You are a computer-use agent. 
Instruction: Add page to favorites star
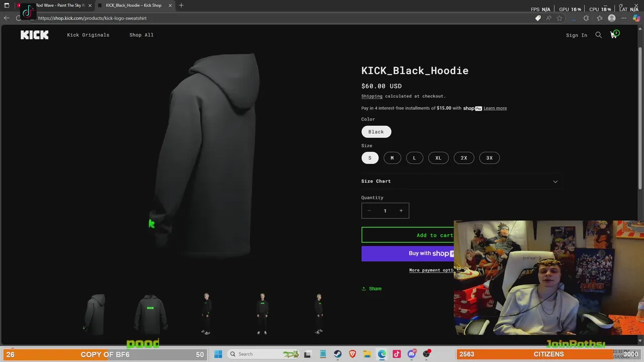pos(559,18)
